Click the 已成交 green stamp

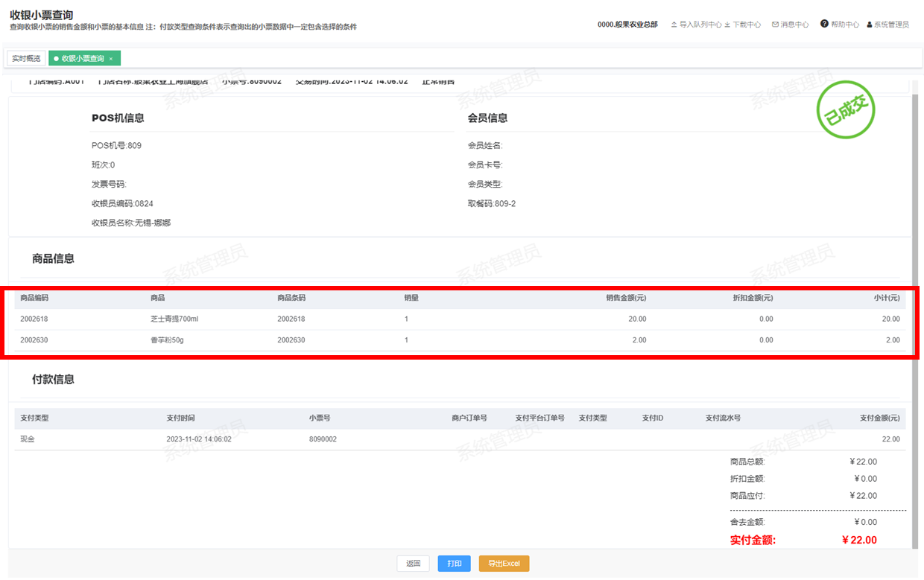(845, 112)
